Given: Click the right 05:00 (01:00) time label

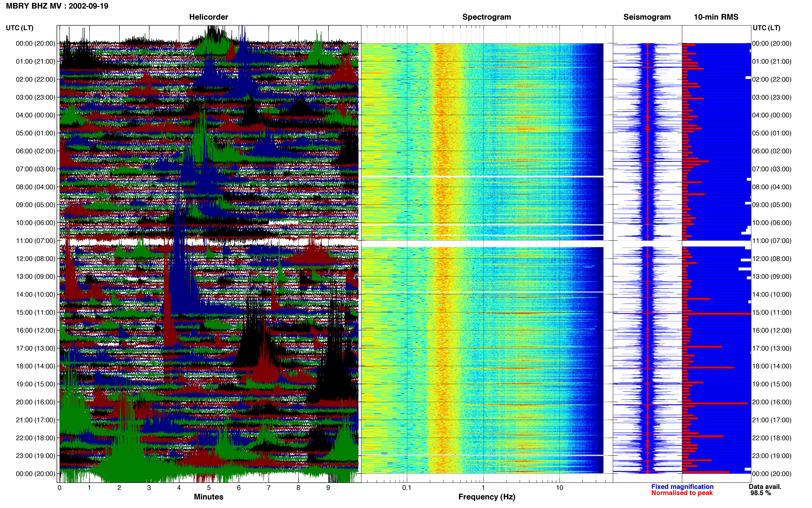Looking at the screenshot, I should (772, 133).
